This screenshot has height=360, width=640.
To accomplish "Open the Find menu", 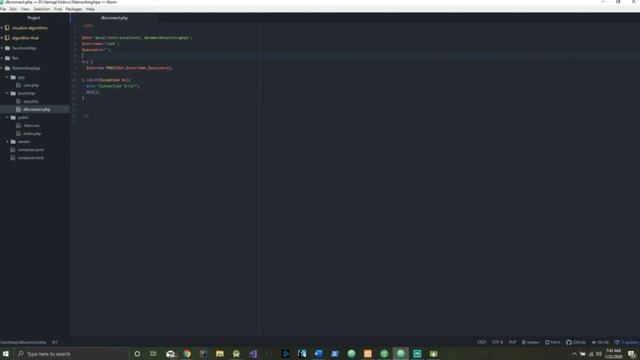I will tap(58, 9).
